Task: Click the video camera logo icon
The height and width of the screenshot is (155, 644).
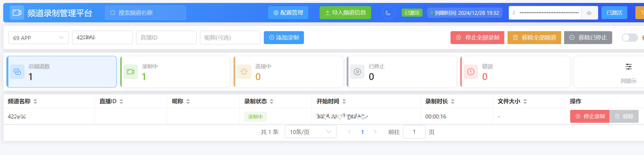Action: click(x=17, y=13)
